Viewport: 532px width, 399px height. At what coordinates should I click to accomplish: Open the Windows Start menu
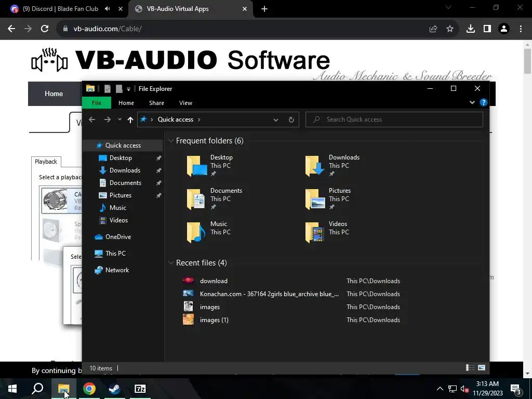(12, 389)
